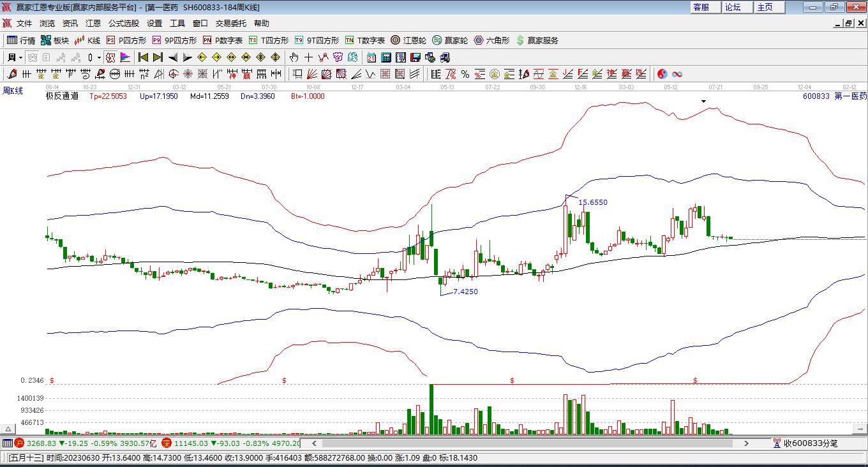Jump to the first bar with skip-to-start icon

143,57
